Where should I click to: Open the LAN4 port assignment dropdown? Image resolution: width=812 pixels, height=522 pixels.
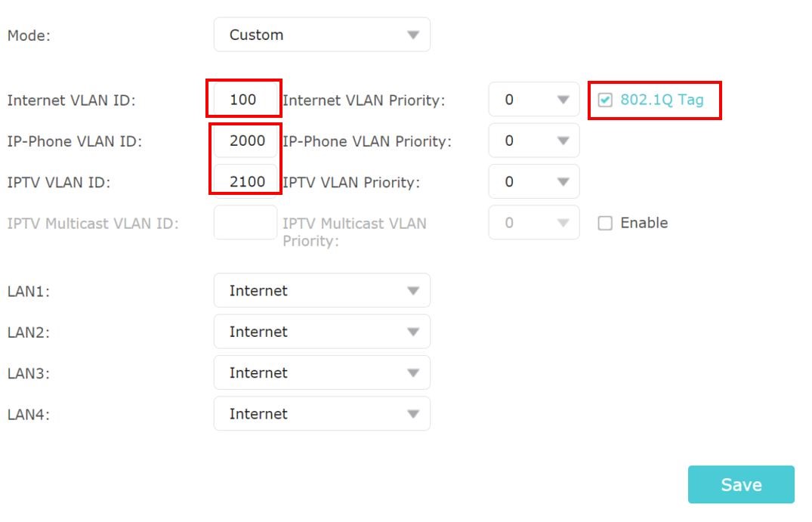pos(322,413)
